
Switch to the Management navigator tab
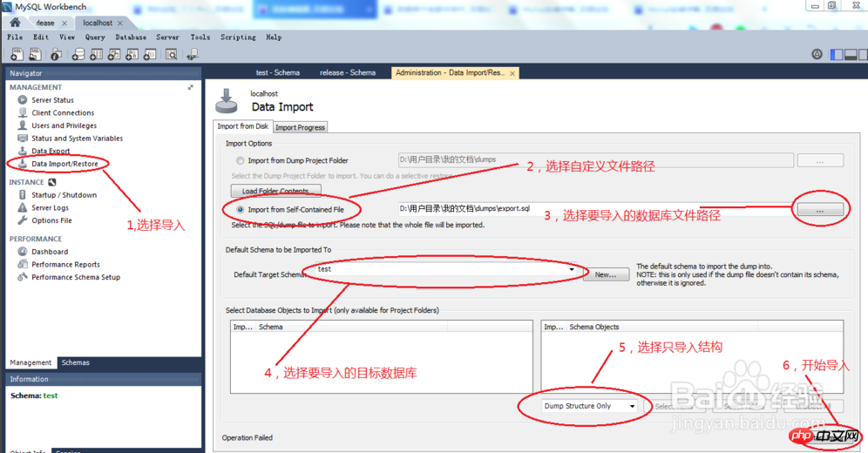(31, 363)
